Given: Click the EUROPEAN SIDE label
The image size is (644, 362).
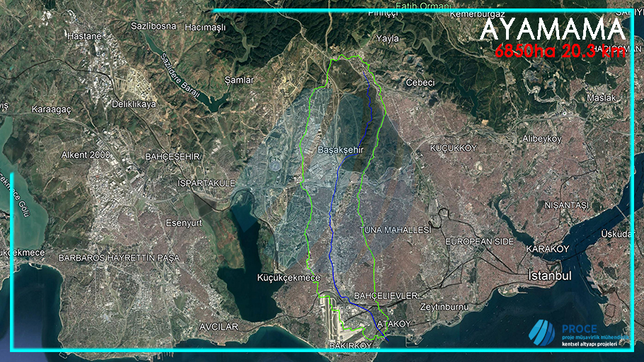Looking at the screenshot, I should pyautogui.click(x=479, y=242).
